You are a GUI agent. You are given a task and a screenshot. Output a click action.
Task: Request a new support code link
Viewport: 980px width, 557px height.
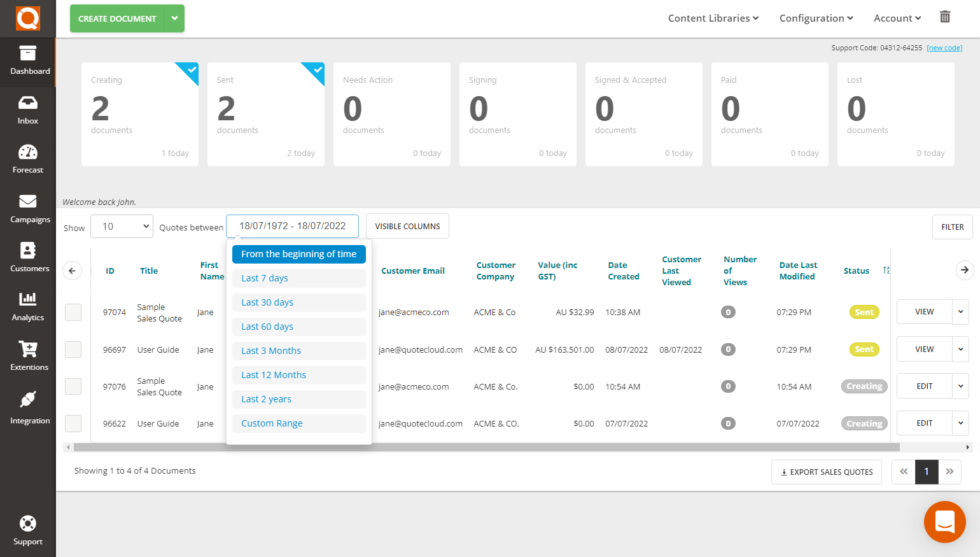click(944, 47)
